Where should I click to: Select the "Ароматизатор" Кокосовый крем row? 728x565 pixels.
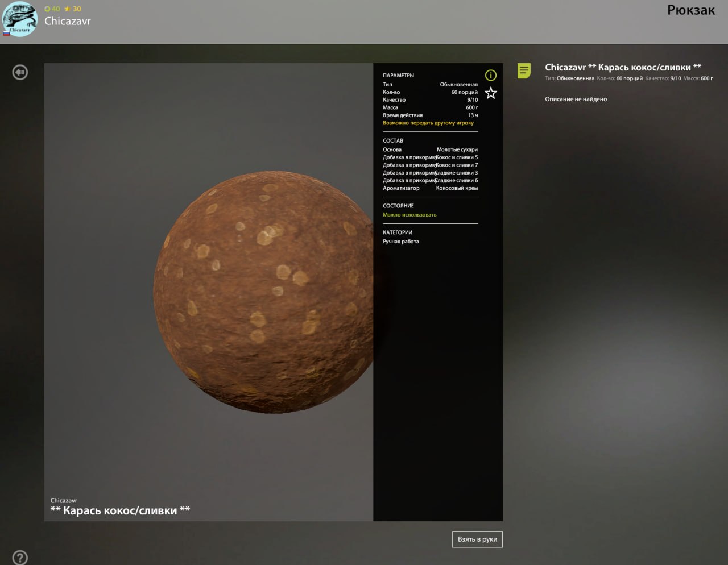click(430, 188)
